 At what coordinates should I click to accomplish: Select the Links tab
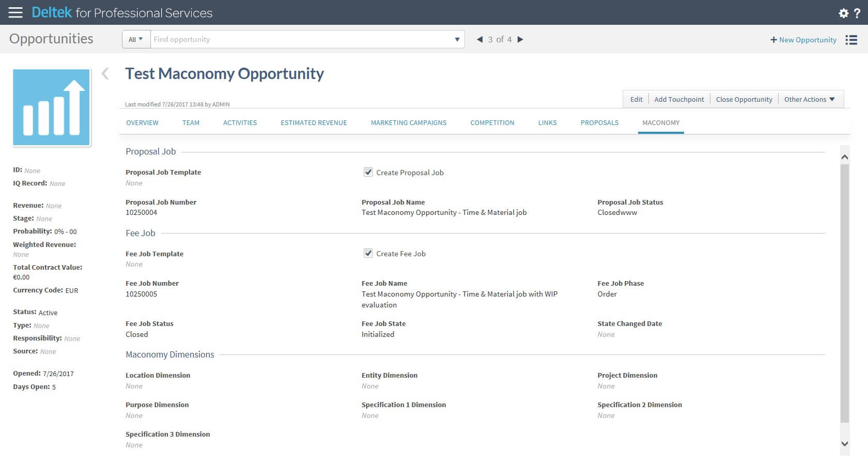547,122
